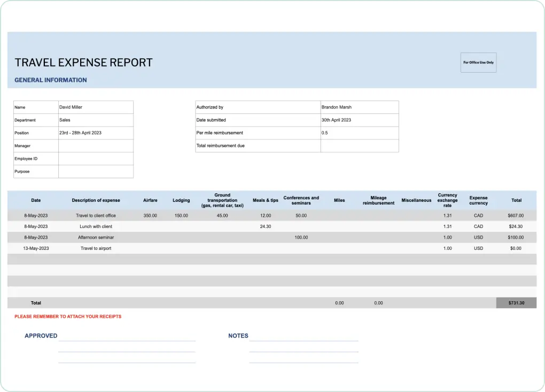545x392 pixels.
Task: Select the Name field containing David Miller
Action: point(95,107)
